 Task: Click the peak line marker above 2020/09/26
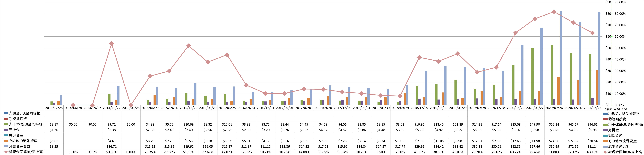pyautogui.click(x=554, y=12)
